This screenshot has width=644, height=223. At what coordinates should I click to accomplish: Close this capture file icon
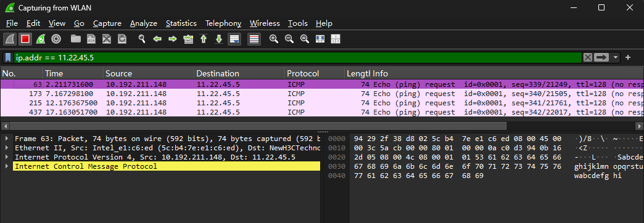[107, 39]
